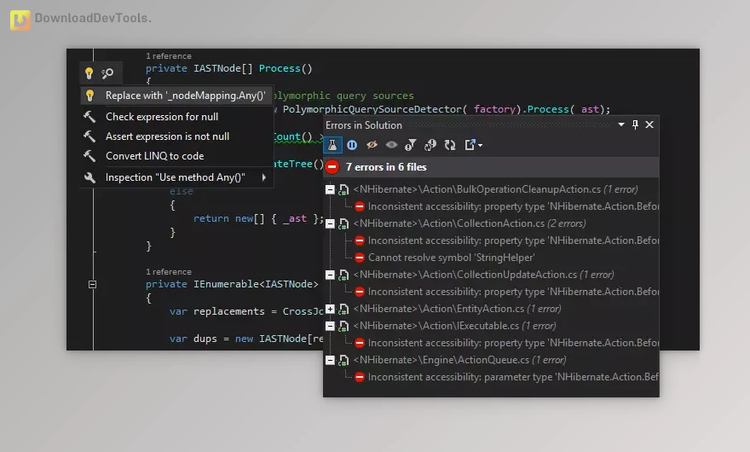The image size is (750, 452).
Task: Click the crossed-out eye ignore-errors icon
Action: tap(372, 145)
